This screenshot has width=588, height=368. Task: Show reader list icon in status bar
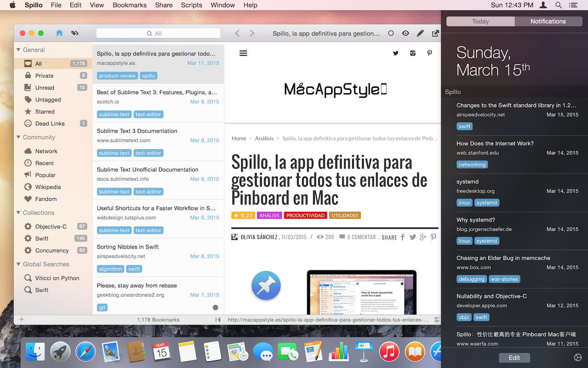tap(437, 320)
